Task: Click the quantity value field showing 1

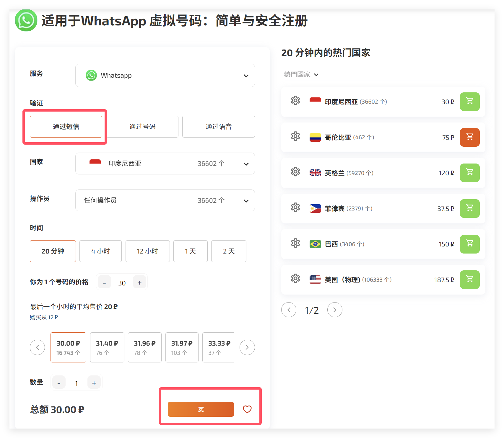Action: point(77,383)
